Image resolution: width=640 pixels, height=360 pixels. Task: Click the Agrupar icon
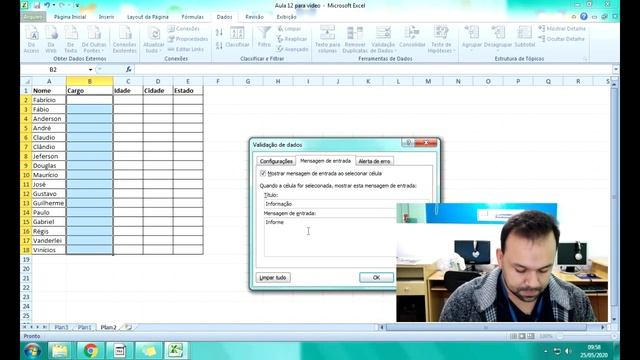[x=472, y=37]
